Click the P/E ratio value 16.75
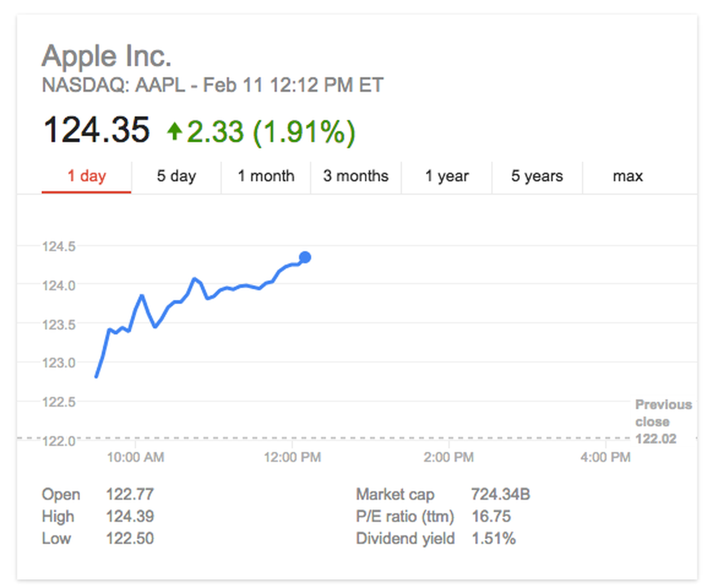The width and height of the screenshot is (718, 588). [492, 516]
